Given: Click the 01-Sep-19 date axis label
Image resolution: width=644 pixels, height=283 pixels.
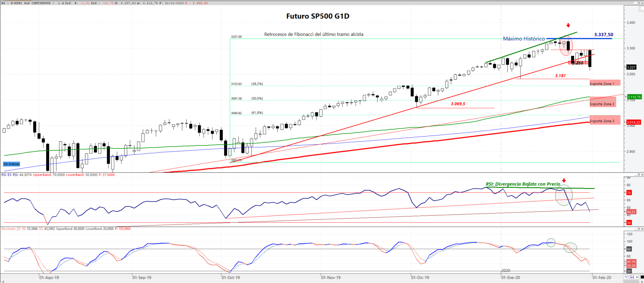Looking at the screenshot, I should coord(142,278).
